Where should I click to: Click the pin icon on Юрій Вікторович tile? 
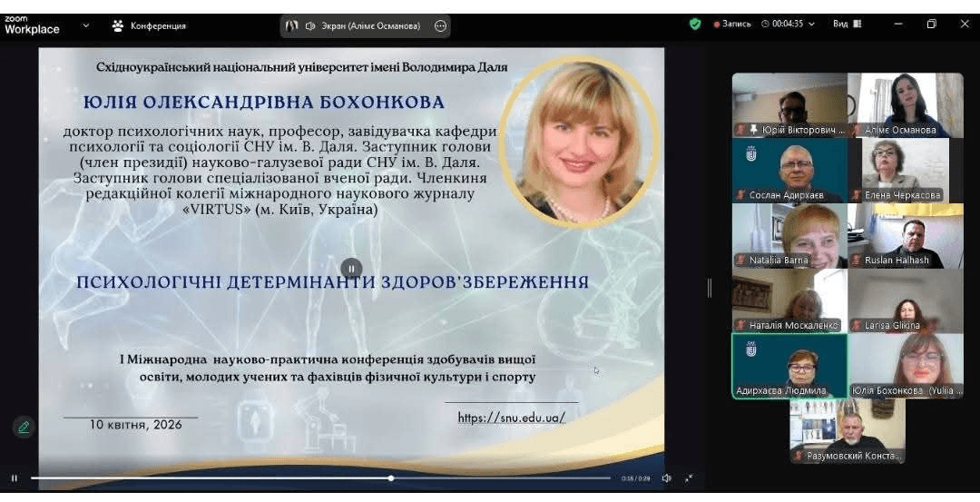pyautogui.click(x=754, y=130)
